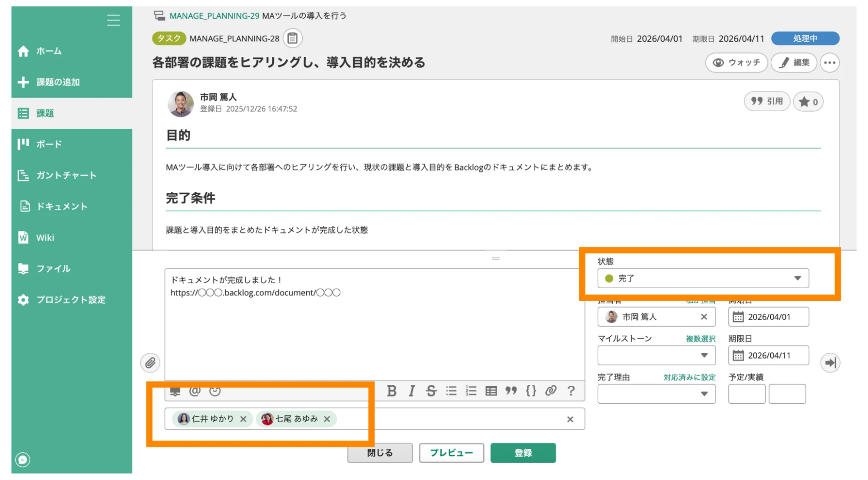Click the leftmost comment toolbar icon
The width and height of the screenshot is (868, 480).
point(175,391)
